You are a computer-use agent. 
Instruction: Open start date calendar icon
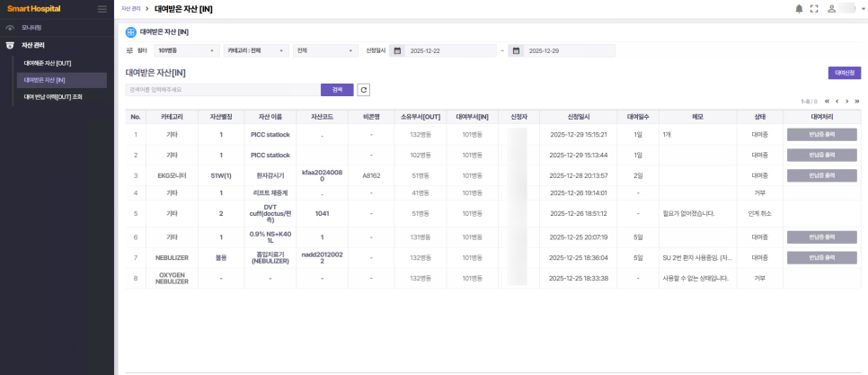397,51
